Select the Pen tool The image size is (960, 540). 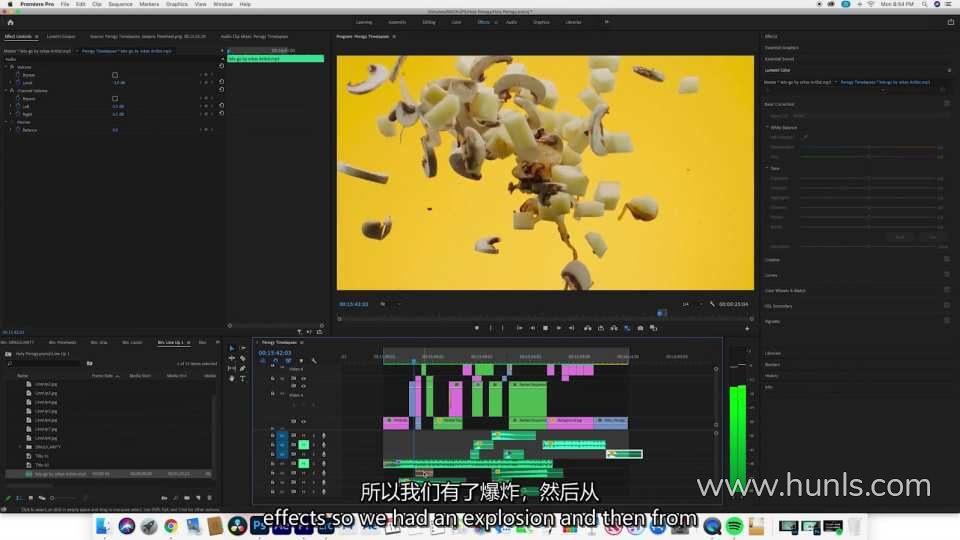[x=242, y=368]
